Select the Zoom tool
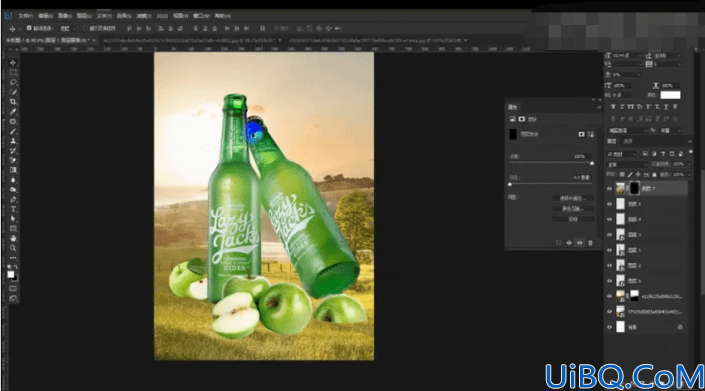 click(13, 248)
